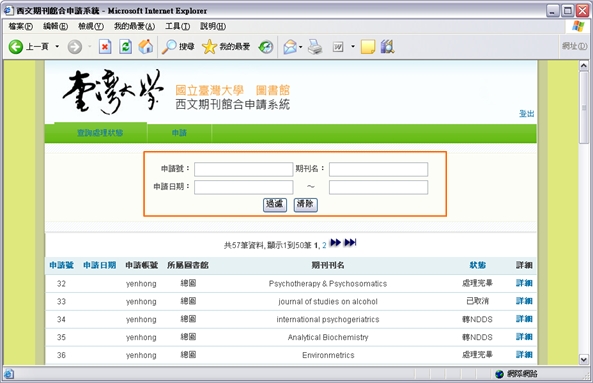Sort by 申請日期 column header
The height and width of the screenshot is (383, 593).
click(x=99, y=265)
